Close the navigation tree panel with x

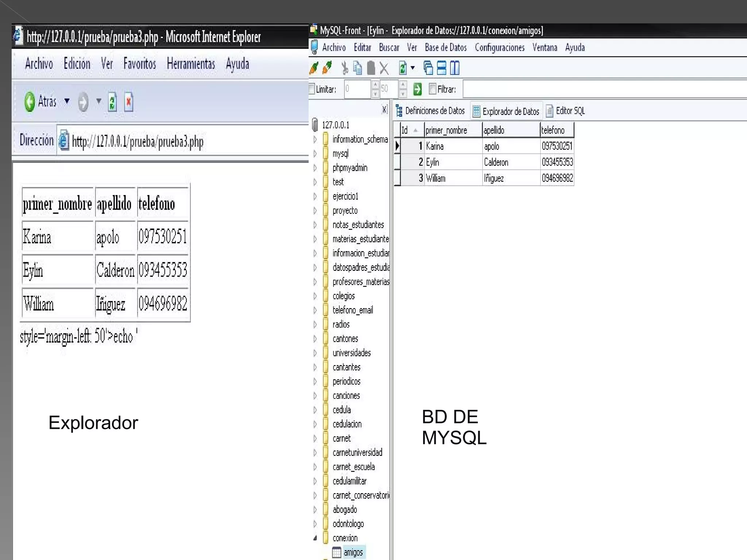pyautogui.click(x=384, y=109)
